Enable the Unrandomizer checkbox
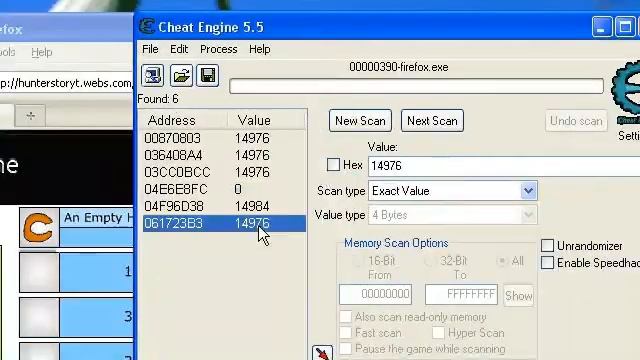Image resolution: width=640 pixels, height=360 pixels. click(x=547, y=246)
